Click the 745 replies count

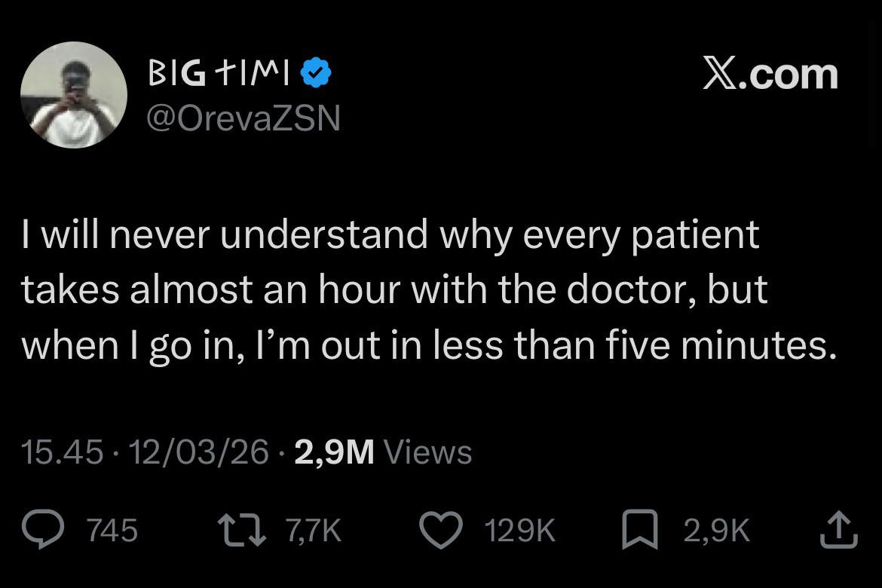tap(112, 531)
